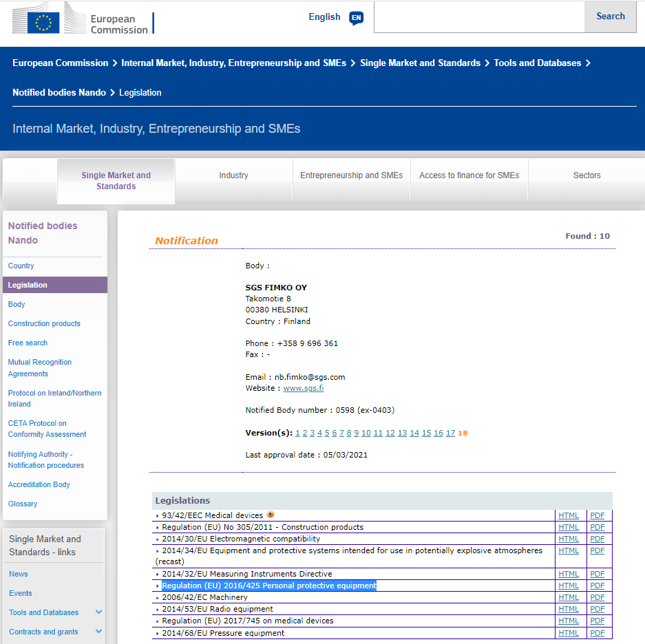Screen dimensions: 645x644
Task: Download PDF for 2014/68/EU Pressure equipment
Action: point(598,633)
